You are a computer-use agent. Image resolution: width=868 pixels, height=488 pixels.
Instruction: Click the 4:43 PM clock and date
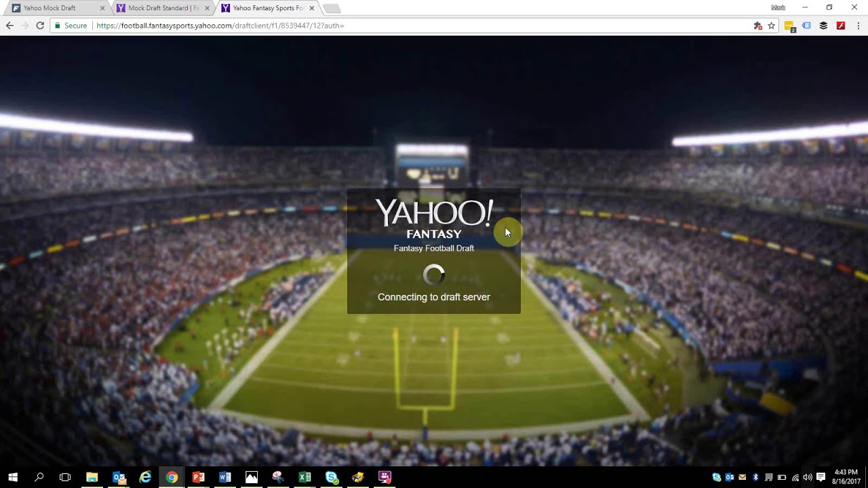tap(846, 477)
